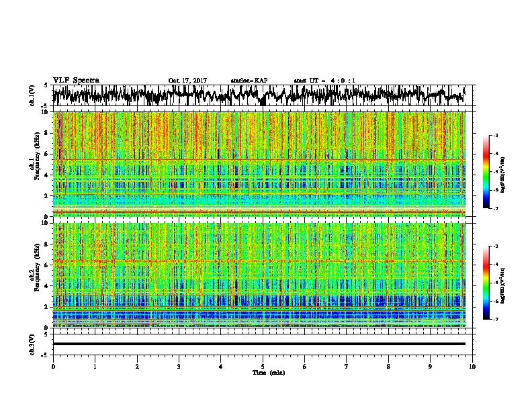The height and width of the screenshot is (411, 532).
Task: Click the ch.1 spectrogram plot area
Action: point(259,164)
